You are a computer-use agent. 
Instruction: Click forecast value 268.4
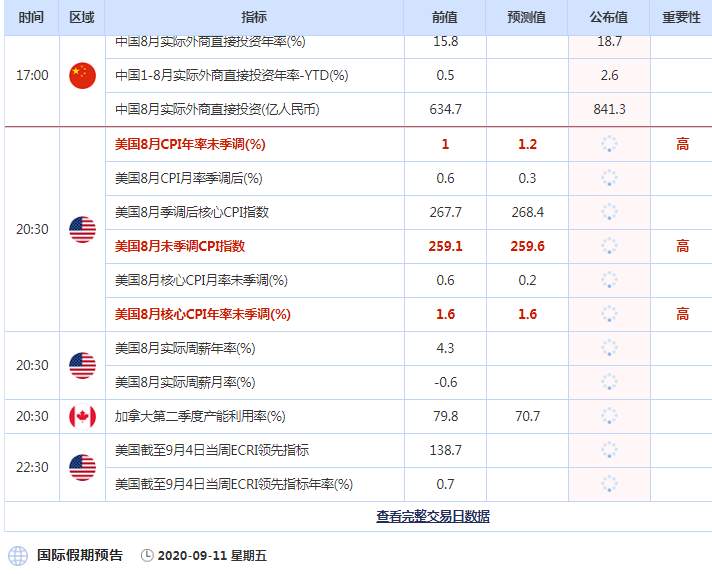coord(527,212)
